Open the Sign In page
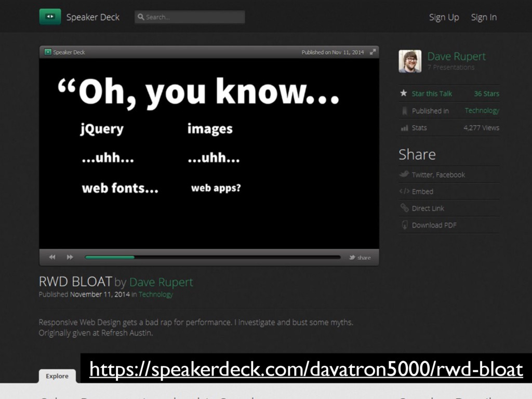 click(x=484, y=17)
